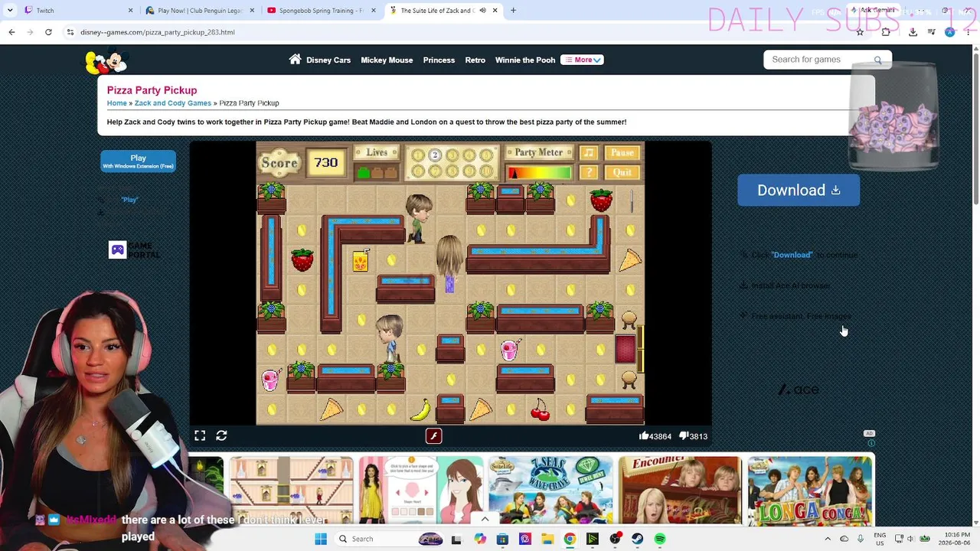Open the dress-up girl game thumbnail
This screenshot has height=551, width=980.
421,490
